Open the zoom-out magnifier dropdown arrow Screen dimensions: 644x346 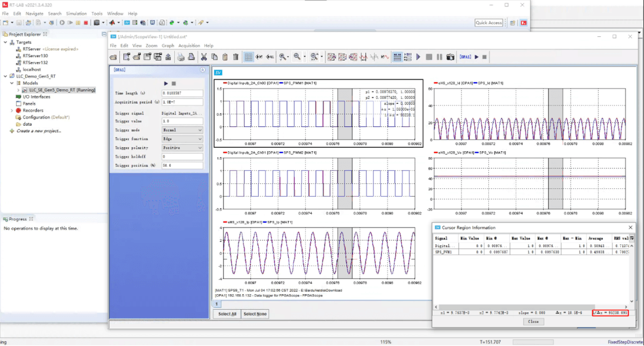pyautogui.click(x=304, y=57)
